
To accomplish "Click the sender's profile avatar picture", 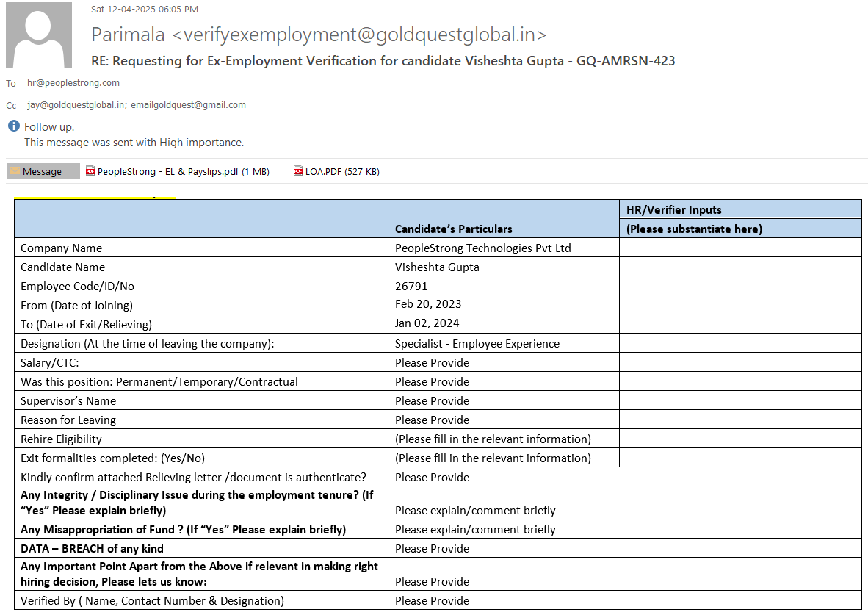I will pyautogui.click(x=39, y=35).
